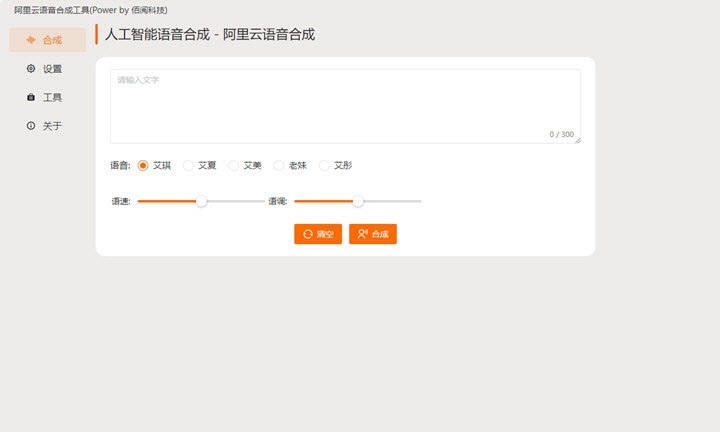Click the 语速 speed slider handle

[x=201, y=201]
